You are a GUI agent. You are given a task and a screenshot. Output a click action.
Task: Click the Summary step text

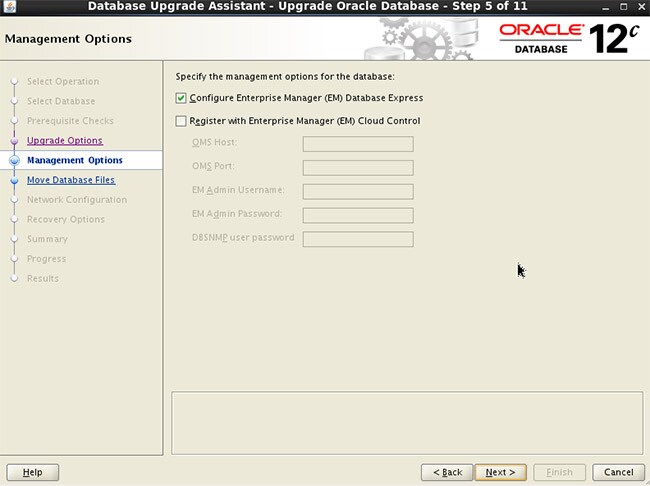[x=47, y=239]
